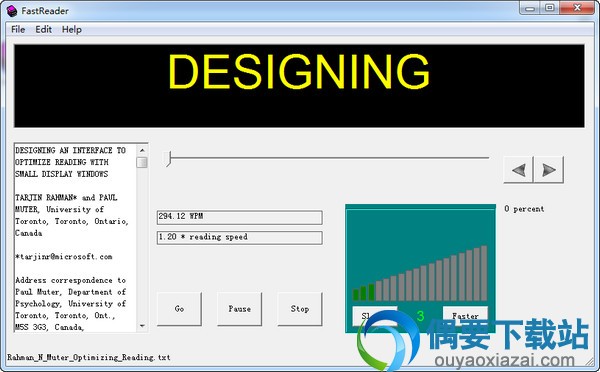Viewport: 600px width, 372px height.
Task: Open the Help menu
Action: 72,29
